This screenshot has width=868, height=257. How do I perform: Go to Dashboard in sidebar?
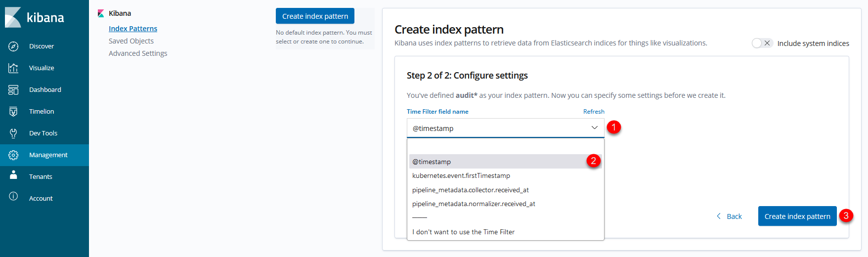click(x=45, y=89)
